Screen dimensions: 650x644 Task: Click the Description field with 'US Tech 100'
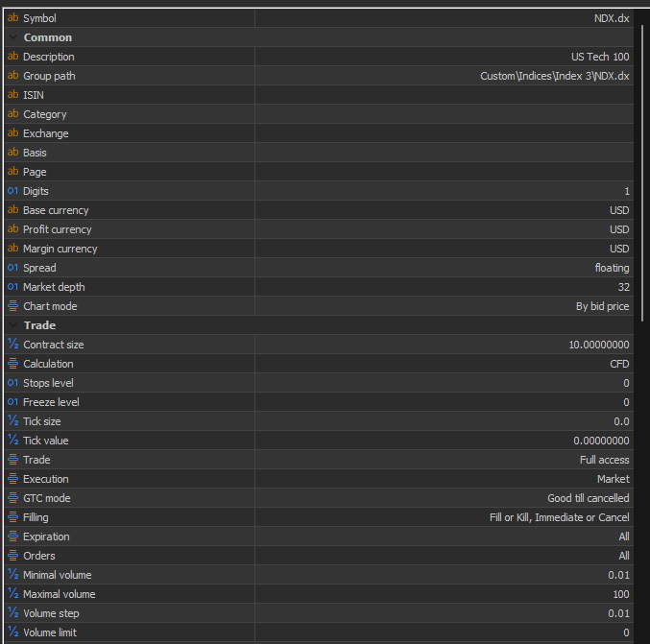point(444,57)
